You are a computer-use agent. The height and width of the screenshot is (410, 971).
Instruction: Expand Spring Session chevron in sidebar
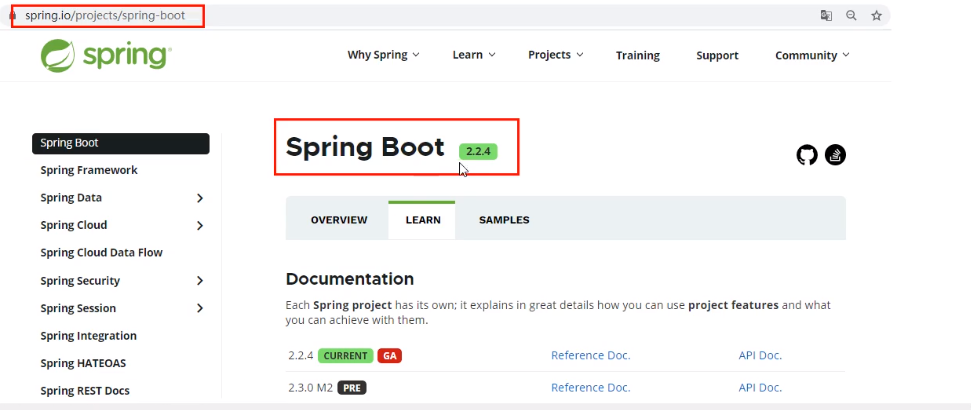tap(200, 308)
